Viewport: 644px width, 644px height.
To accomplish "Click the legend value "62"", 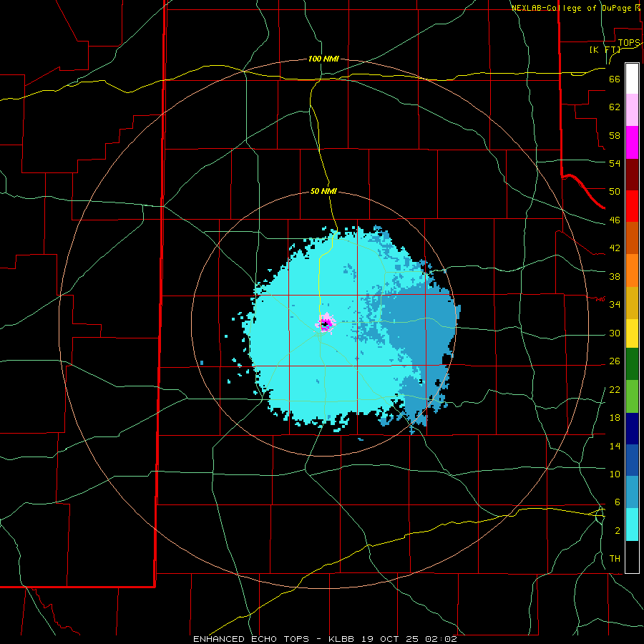I will pos(615,107).
